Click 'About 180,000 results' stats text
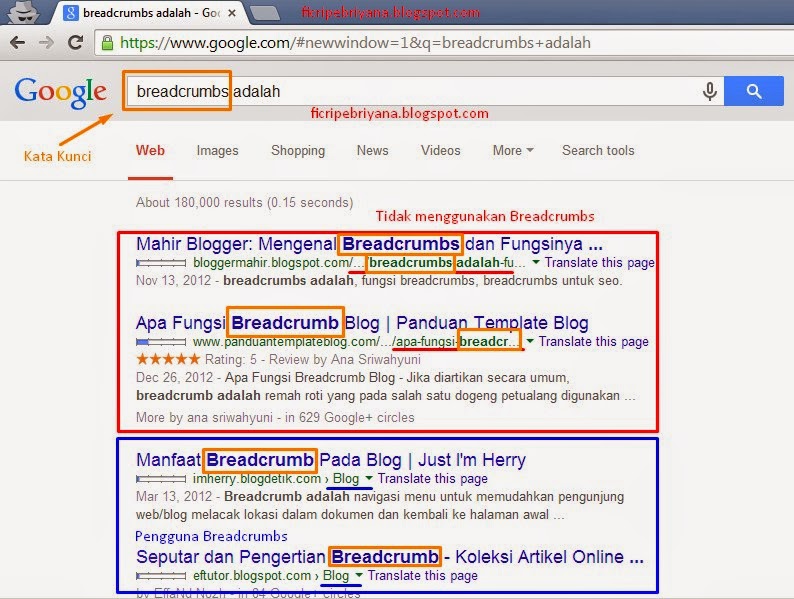The height and width of the screenshot is (599, 794). pos(244,202)
